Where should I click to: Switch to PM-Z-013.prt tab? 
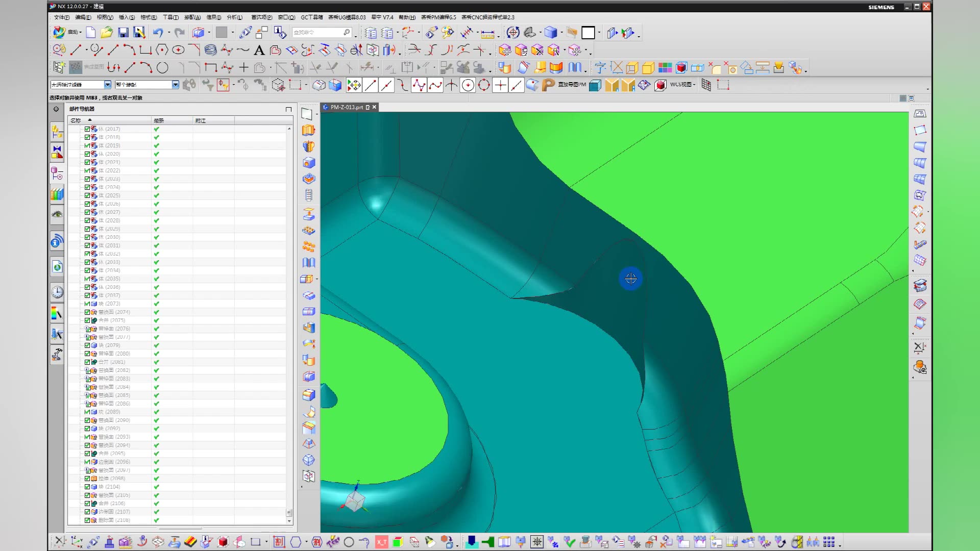[x=346, y=107]
